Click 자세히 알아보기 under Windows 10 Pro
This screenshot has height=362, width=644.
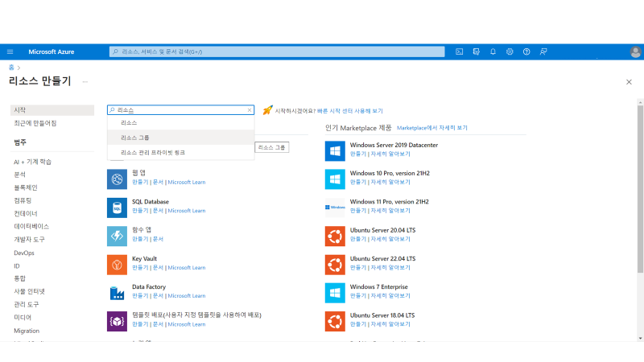[x=390, y=183]
